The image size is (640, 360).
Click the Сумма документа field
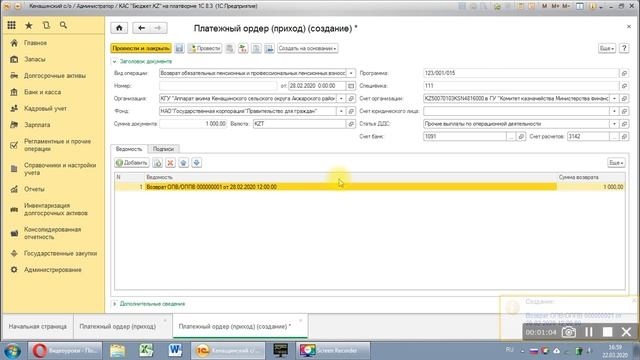193,124
